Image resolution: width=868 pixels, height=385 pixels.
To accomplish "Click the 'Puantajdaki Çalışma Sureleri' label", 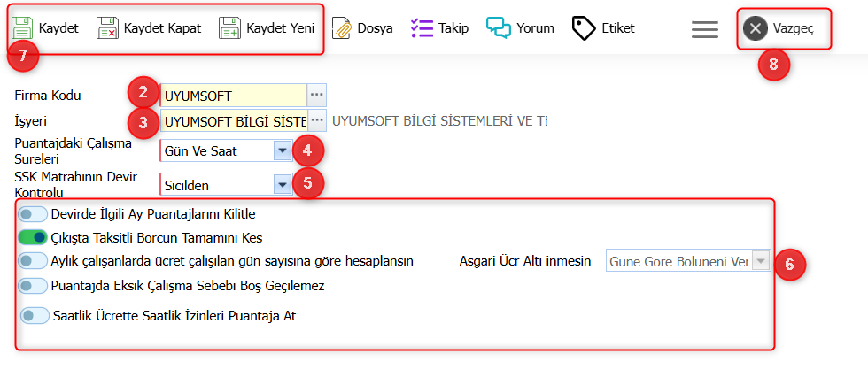I will tap(73, 151).
